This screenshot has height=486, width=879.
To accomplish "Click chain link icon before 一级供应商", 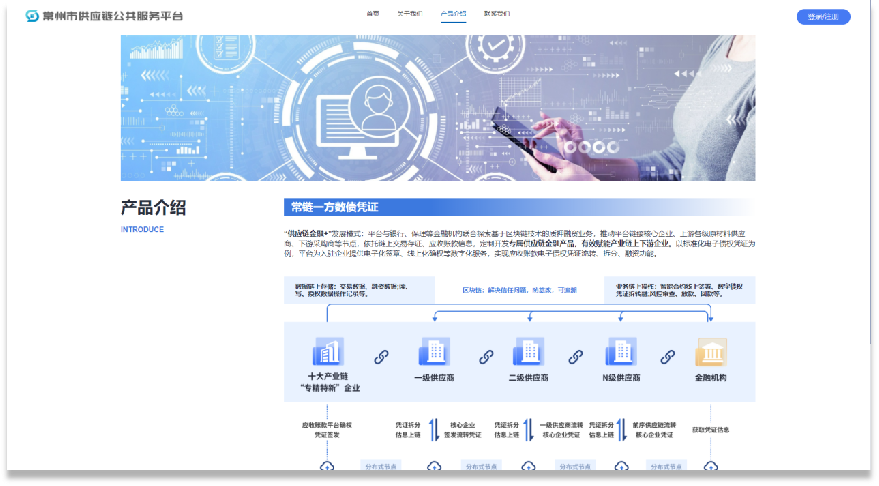I will click(x=381, y=356).
